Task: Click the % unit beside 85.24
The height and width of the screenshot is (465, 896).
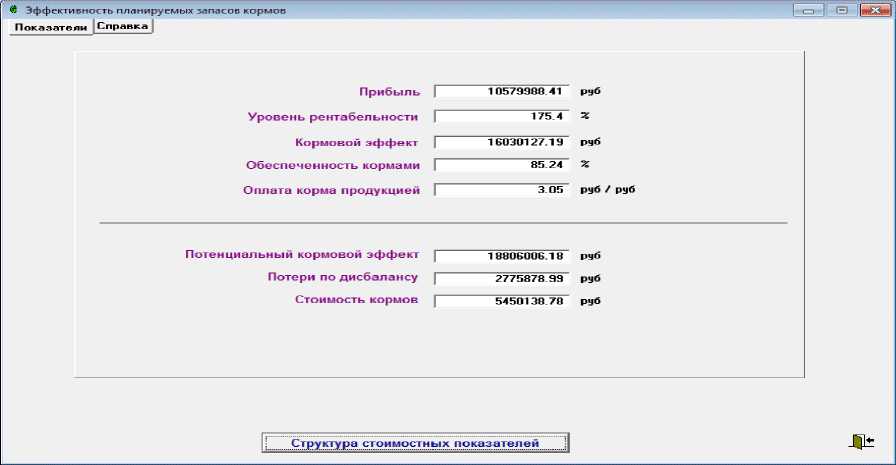Action: pos(585,165)
